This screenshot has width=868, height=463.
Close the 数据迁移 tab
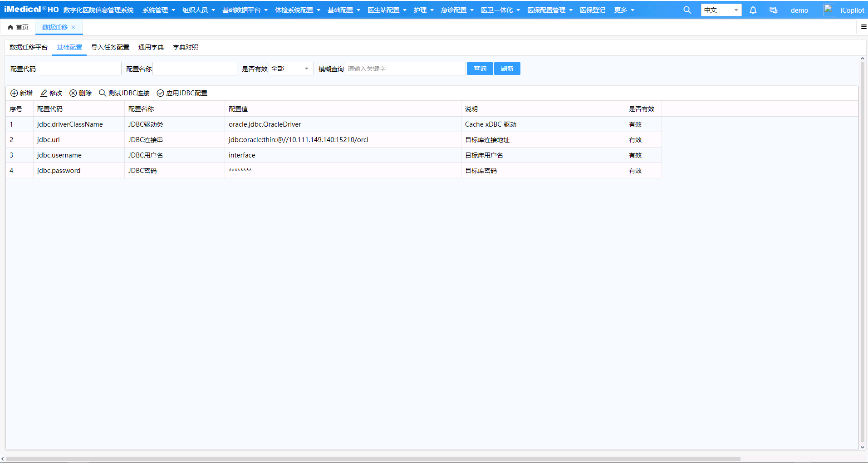[74, 27]
